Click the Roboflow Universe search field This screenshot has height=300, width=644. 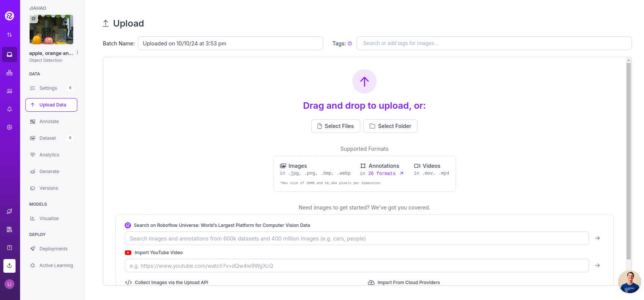click(x=357, y=238)
